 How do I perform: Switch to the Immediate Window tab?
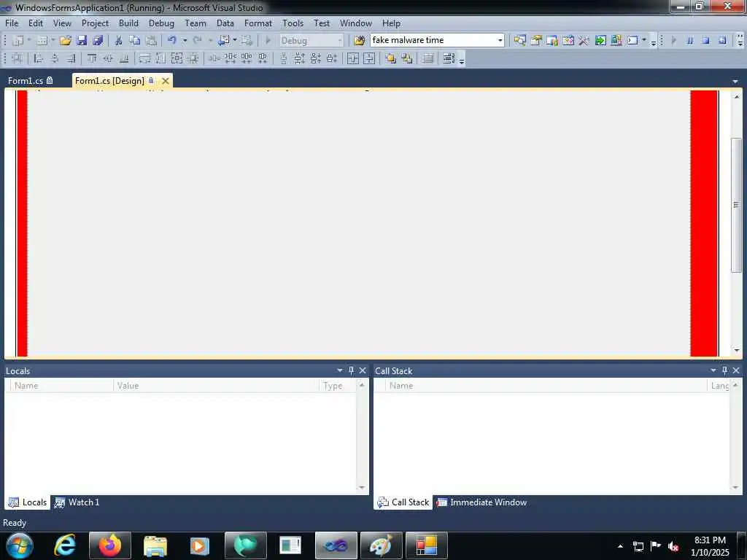tap(482, 502)
